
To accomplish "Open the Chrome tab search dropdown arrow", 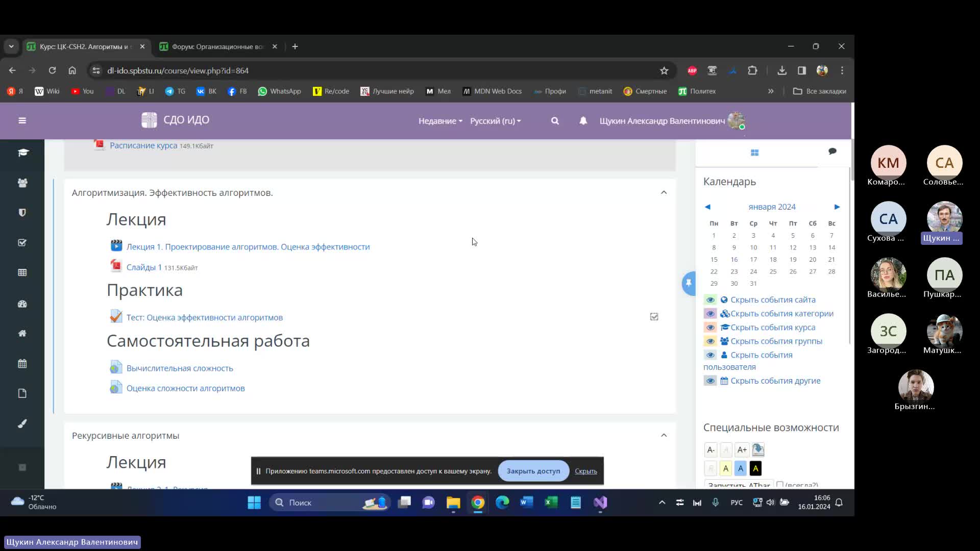I will coord(11,46).
